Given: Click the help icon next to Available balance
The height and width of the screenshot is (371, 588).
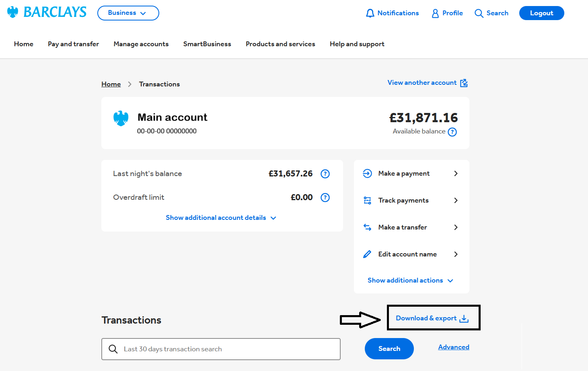Looking at the screenshot, I should (452, 132).
